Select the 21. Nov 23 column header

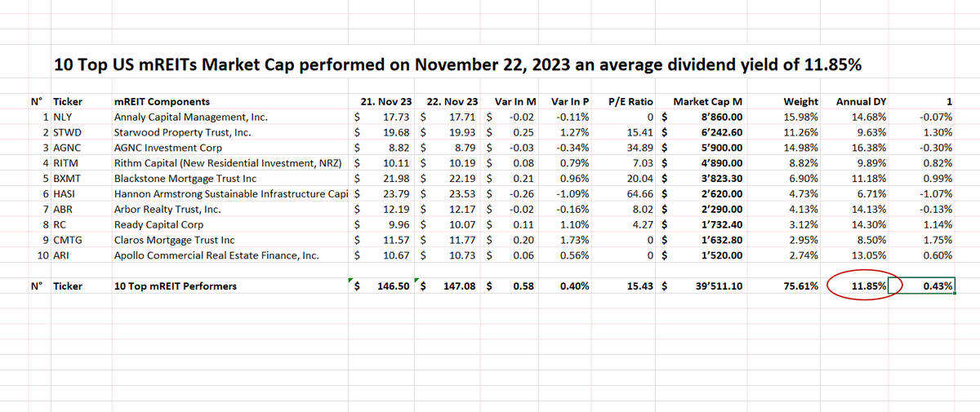385,102
